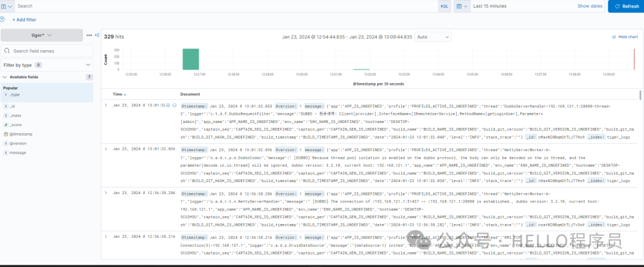Screen dimensions: 644x267
Task: Open the Auto interval dropdown
Action: point(433,36)
